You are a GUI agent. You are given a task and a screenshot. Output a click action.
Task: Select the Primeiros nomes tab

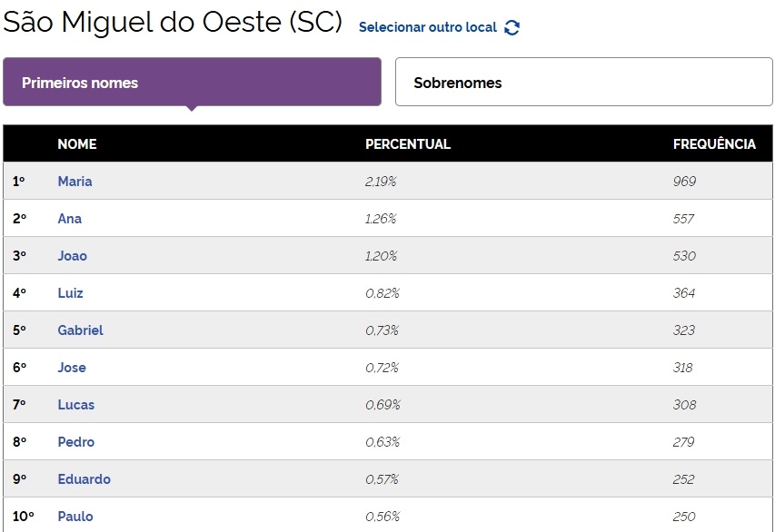(192, 83)
